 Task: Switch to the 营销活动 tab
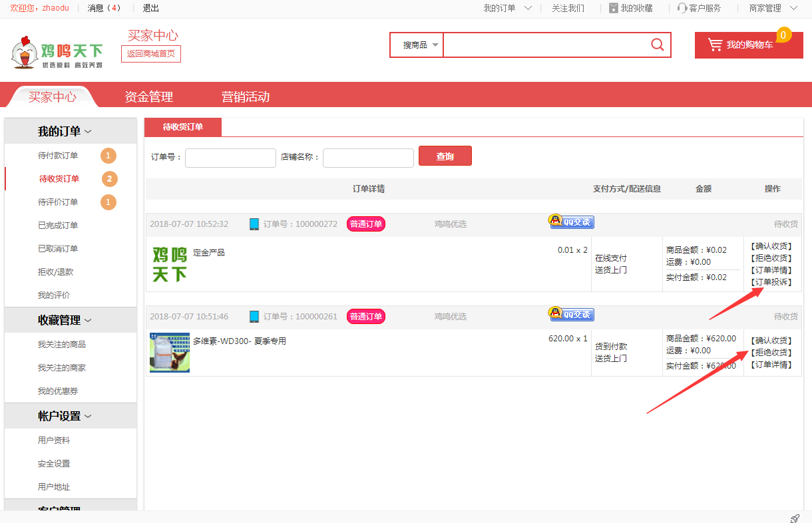245,97
